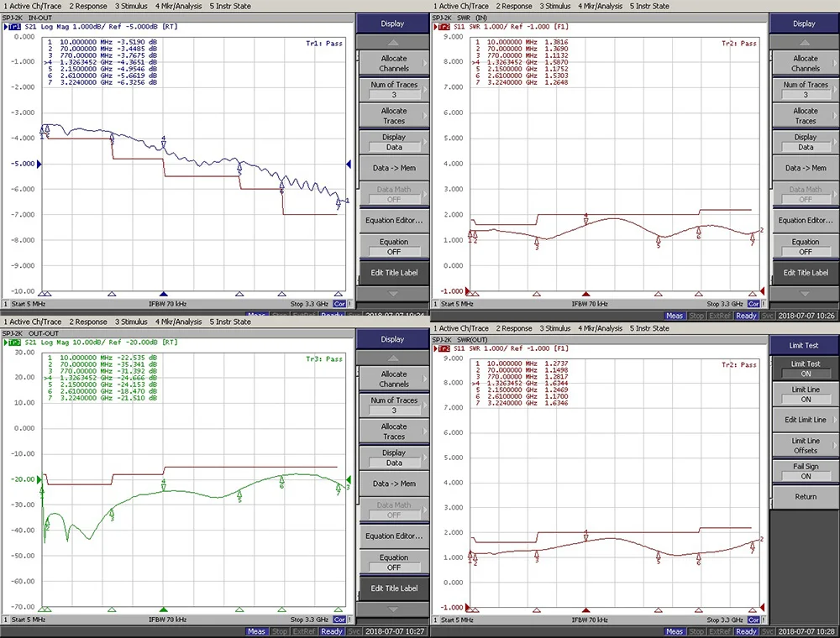Click Edit Title Label in top-left window

pyautogui.click(x=394, y=273)
